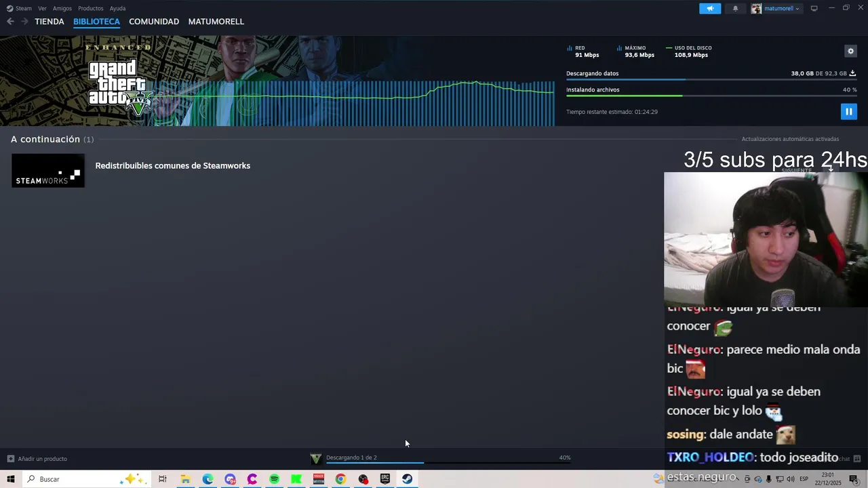The height and width of the screenshot is (488, 868).
Task: Click the plus icon beside Añadir un producto
Action: point(11,459)
